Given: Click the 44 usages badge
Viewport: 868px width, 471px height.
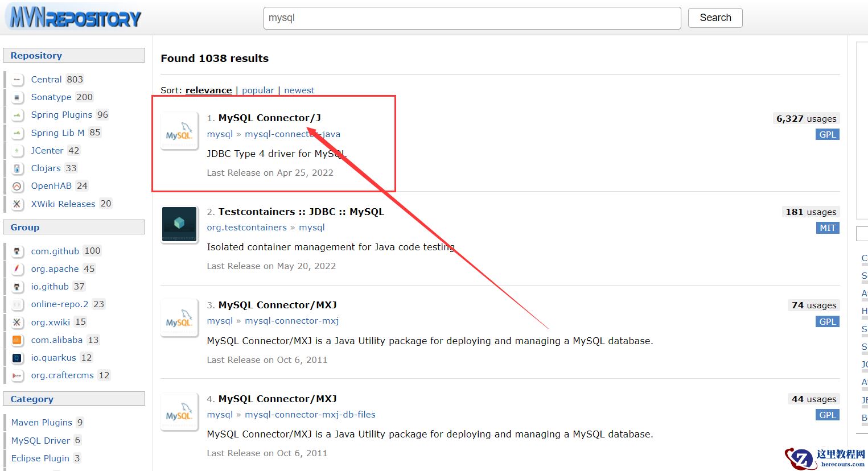Looking at the screenshot, I should (x=814, y=399).
